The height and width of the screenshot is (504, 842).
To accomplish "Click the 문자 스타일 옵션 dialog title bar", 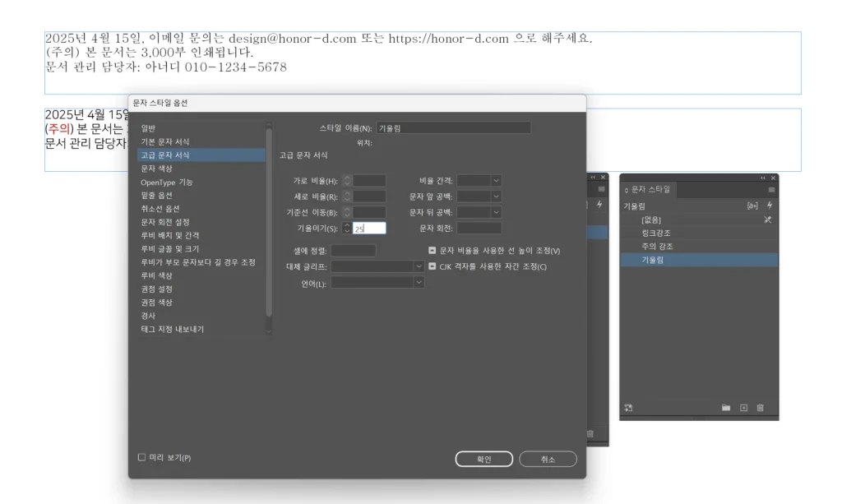I will coord(357,103).
